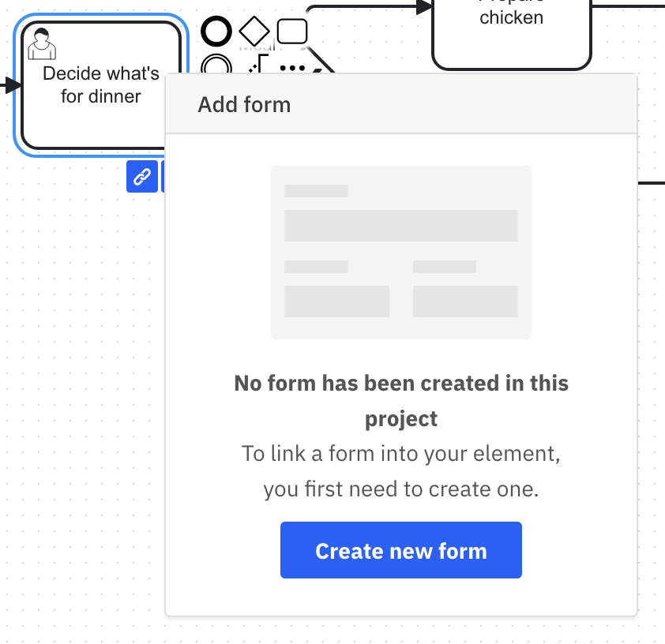Click the Add form dialog header
Screen dimensions: 665x644
coord(244,103)
